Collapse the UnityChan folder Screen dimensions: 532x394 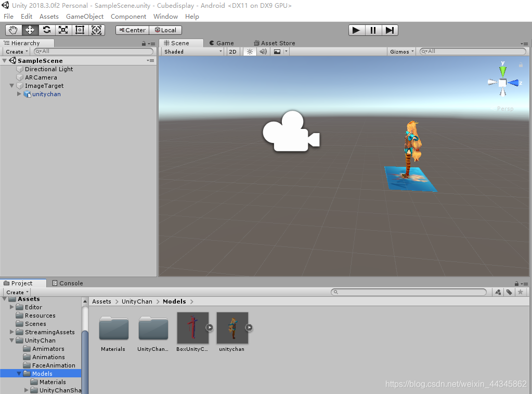pos(12,340)
